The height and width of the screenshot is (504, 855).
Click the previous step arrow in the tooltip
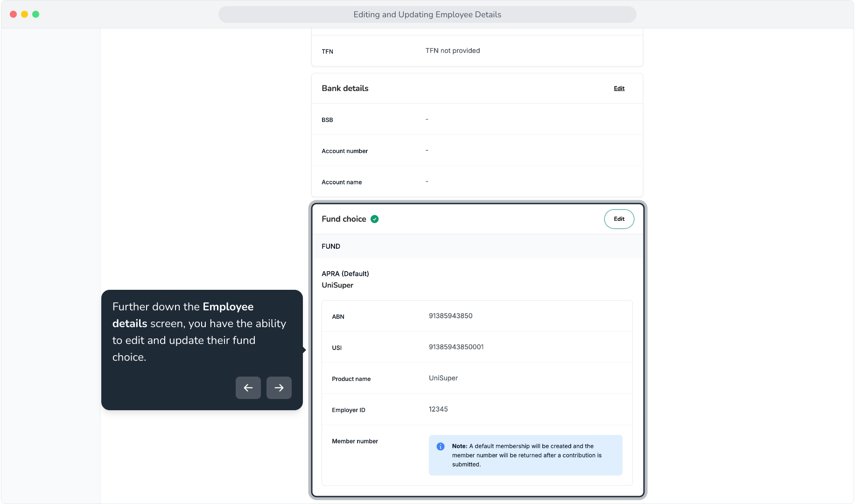coord(248,388)
